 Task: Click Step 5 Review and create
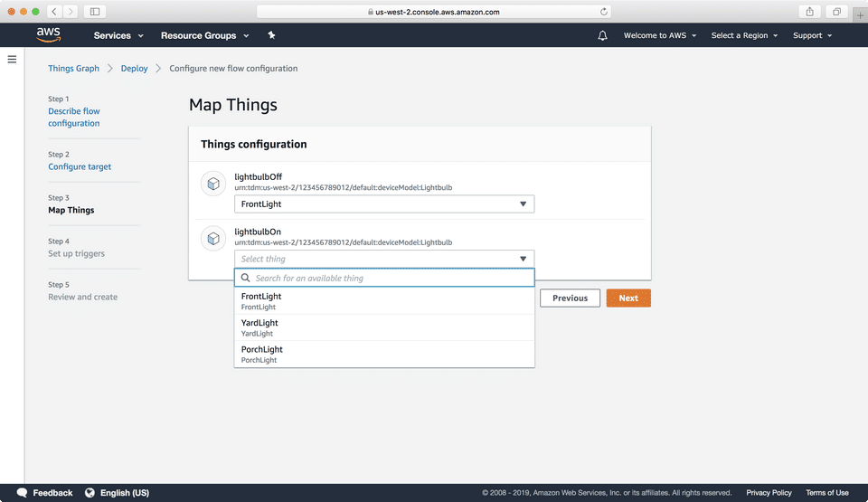tap(82, 297)
